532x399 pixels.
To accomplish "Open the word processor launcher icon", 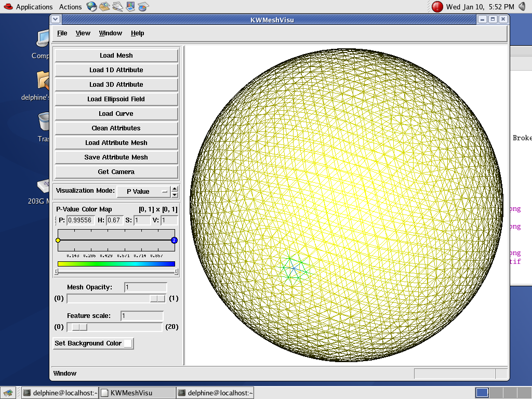I will point(118,7).
